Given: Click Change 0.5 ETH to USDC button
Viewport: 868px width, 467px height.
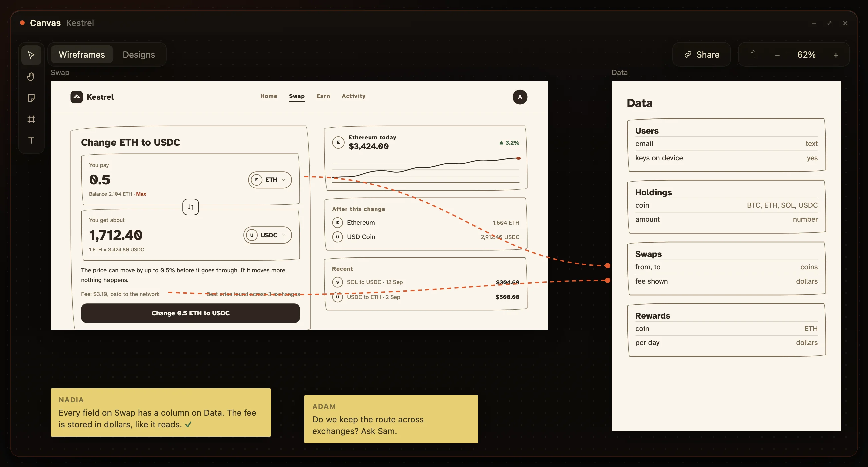Looking at the screenshot, I should (190, 313).
